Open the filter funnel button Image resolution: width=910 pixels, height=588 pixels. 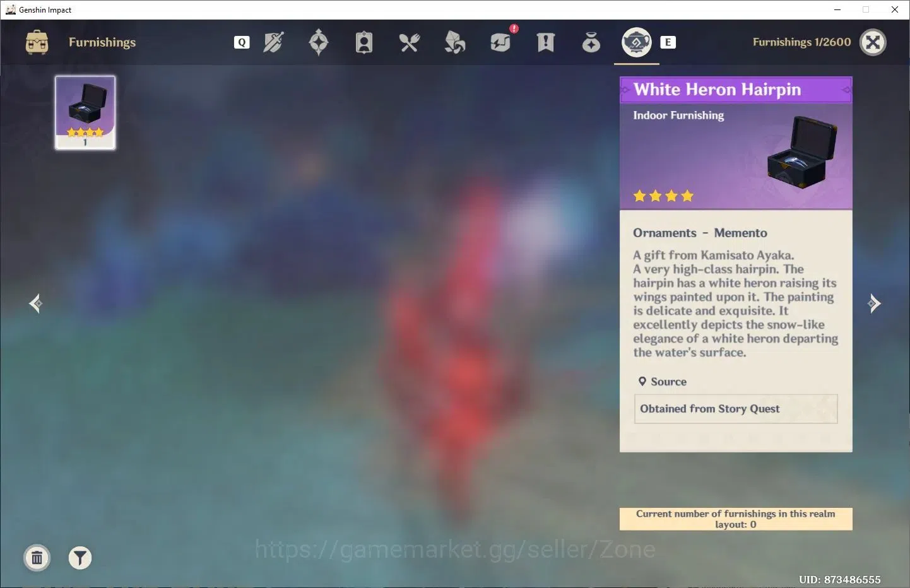[80, 558]
